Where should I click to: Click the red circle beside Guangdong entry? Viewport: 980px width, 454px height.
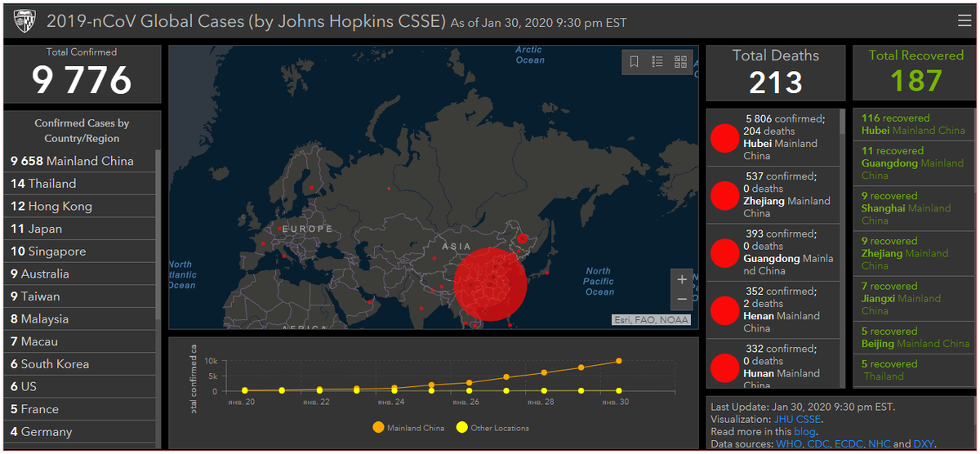tap(724, 252)
